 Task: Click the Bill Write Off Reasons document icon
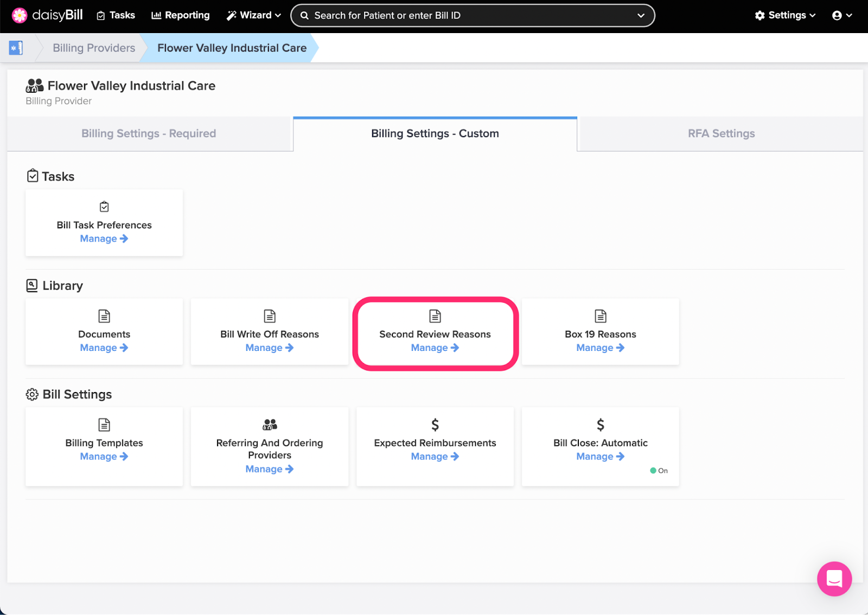coord(270,316)
